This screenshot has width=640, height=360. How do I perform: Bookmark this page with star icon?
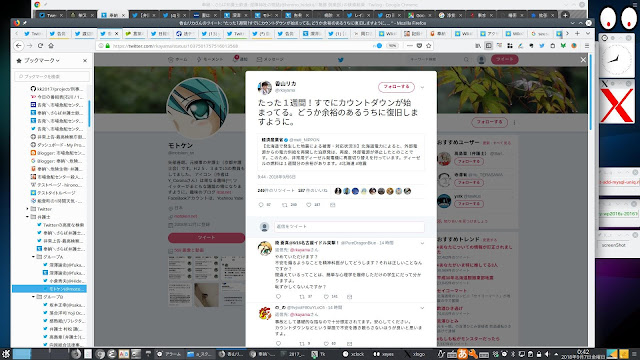click(x=429, y=46)
